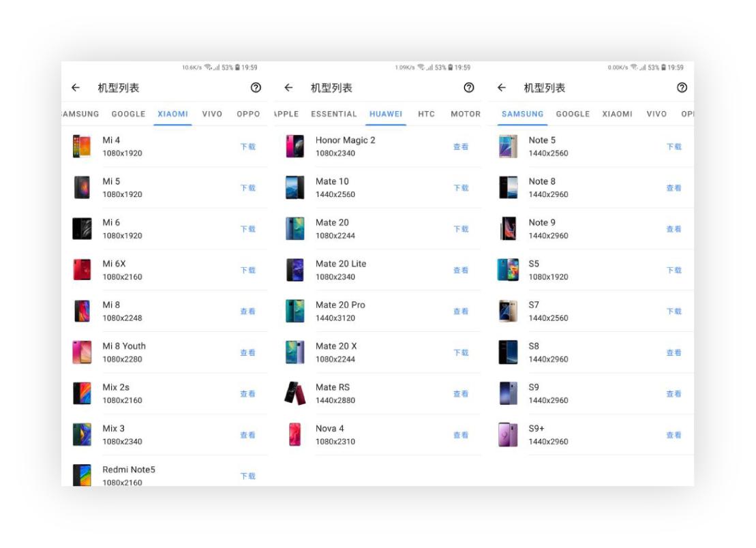Download the Note 5 device template
756x548 pixels.
pos(672,145)
